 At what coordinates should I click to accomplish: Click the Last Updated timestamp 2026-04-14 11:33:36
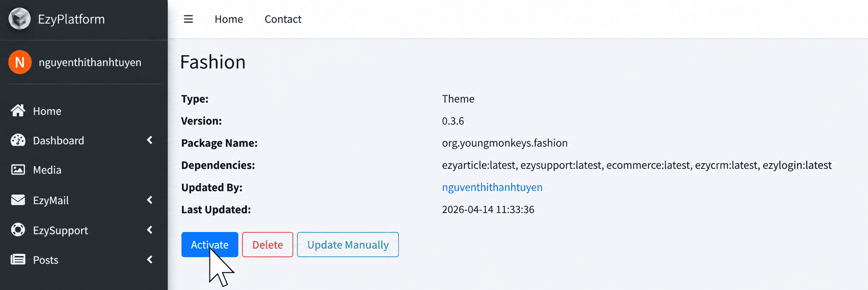(488, 209)
